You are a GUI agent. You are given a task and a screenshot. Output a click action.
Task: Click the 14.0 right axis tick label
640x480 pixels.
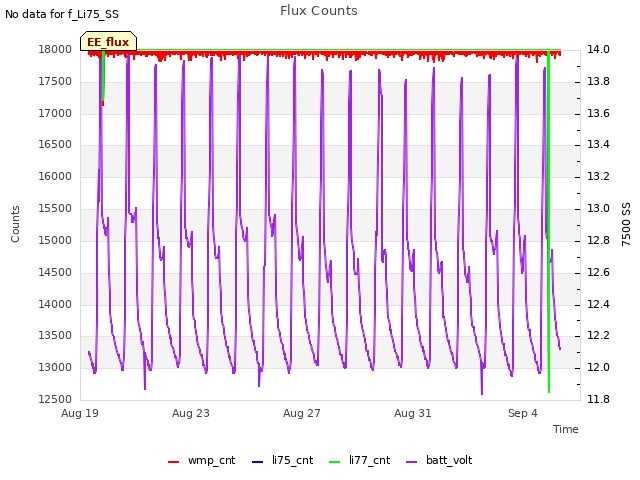click(x=598, y=49)
